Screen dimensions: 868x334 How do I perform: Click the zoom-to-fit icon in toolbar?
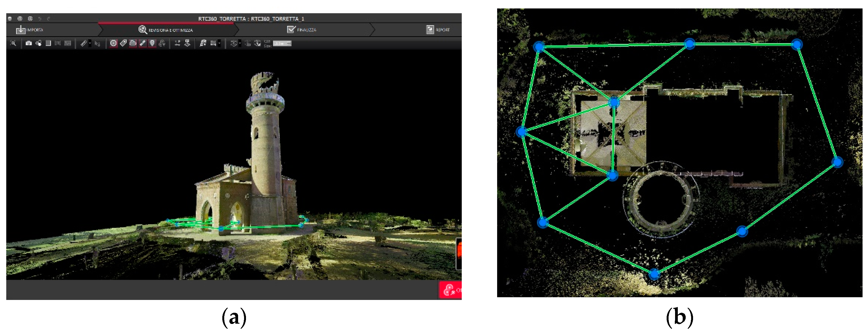pos(13,43)
